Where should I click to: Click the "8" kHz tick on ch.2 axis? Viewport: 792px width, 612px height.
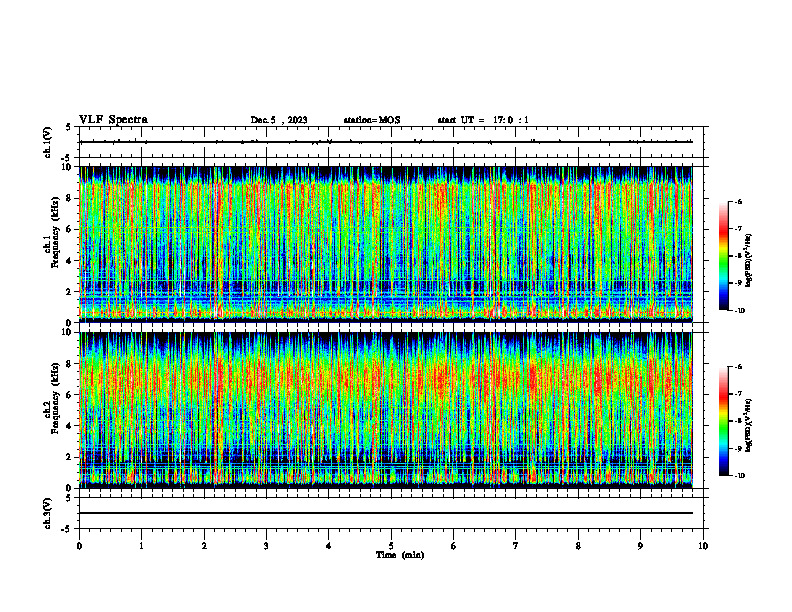(69, 364)
